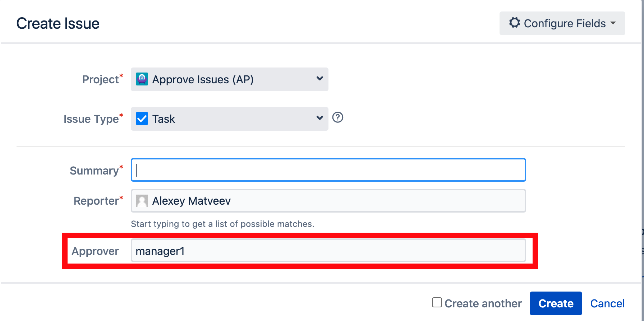
Task: Click the Approver field label
Action: [95, 251]
